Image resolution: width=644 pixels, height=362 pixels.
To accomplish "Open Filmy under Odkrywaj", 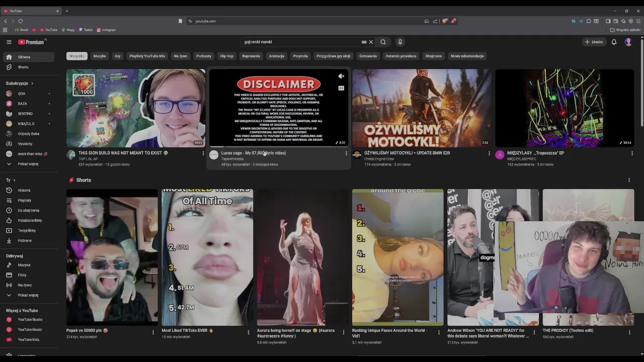I will [29, 275].
